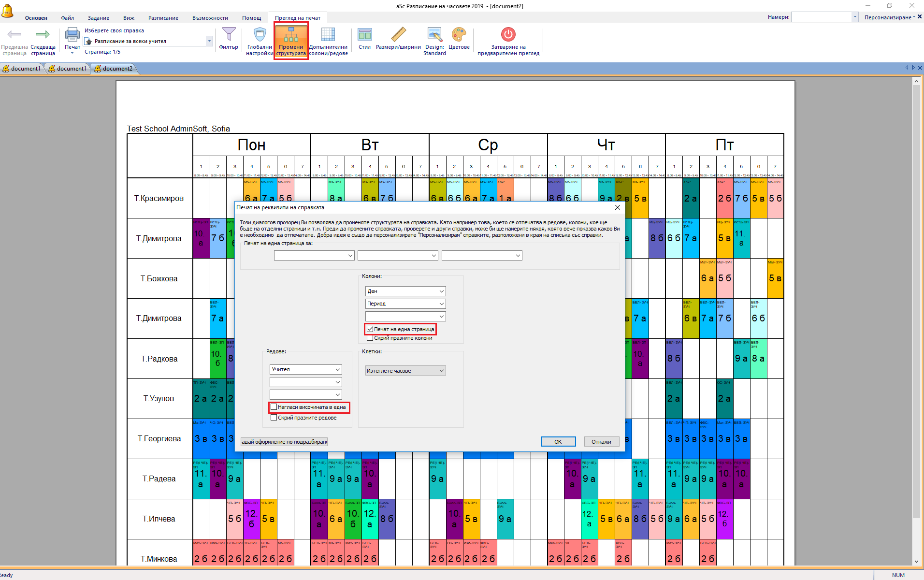Open empty third column dropdown

tap(405, 316)
